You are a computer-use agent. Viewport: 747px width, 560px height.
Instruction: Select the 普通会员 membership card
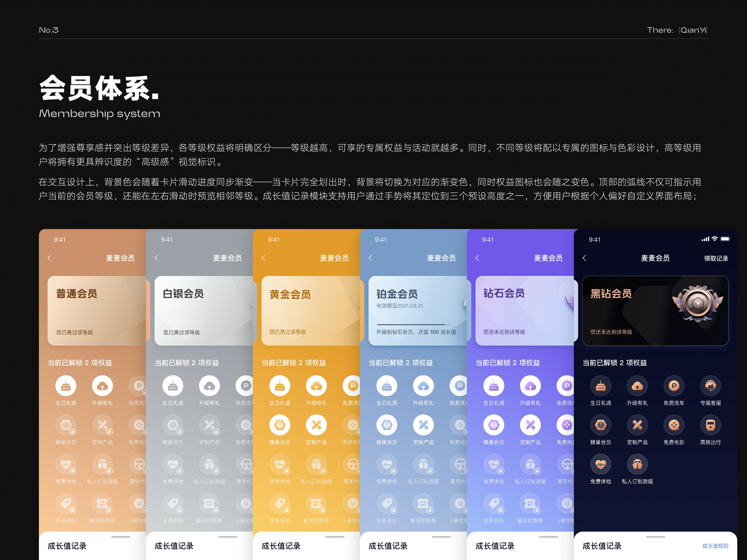tap(96, 311)
